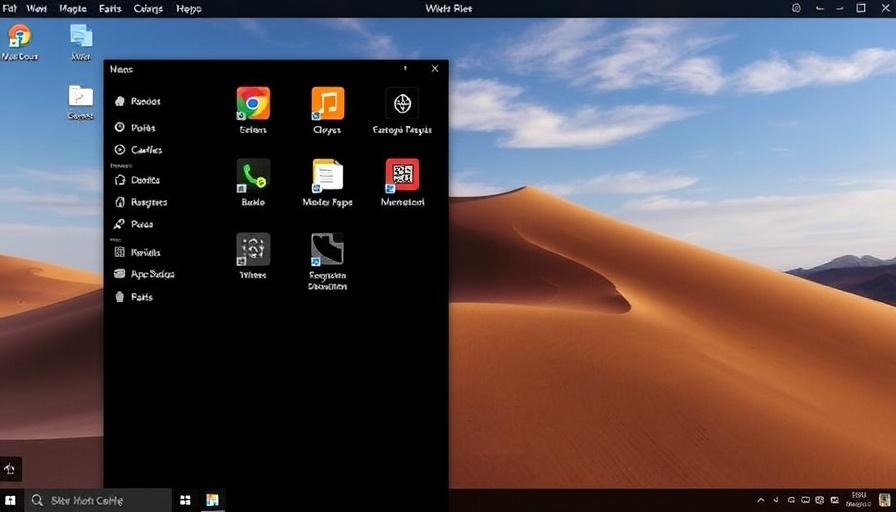Open the Chrome app in the panel
The width and height of the screenshot is (896, 512).
tap(253, 103)
